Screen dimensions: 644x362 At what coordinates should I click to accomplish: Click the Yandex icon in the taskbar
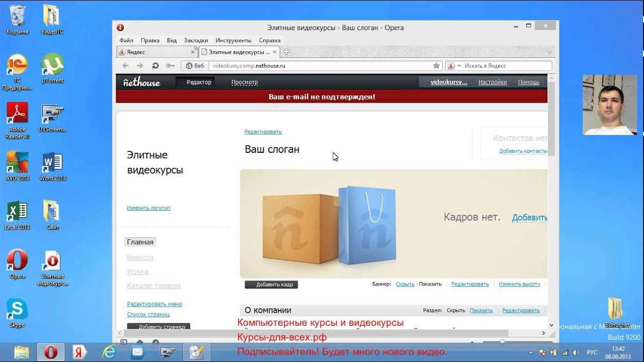pyautogui.click(x=79, y=352)
